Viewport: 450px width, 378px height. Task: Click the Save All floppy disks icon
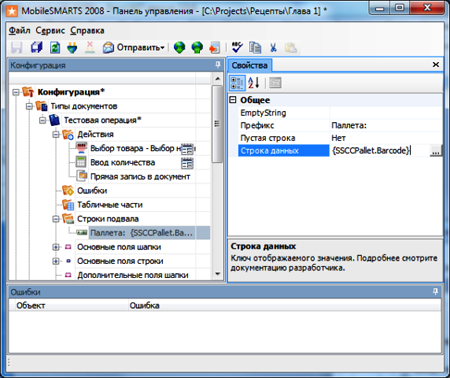click(36, 48)
